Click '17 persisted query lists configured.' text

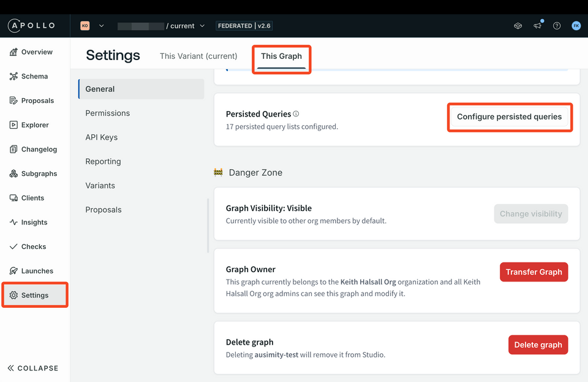point(282,127)
